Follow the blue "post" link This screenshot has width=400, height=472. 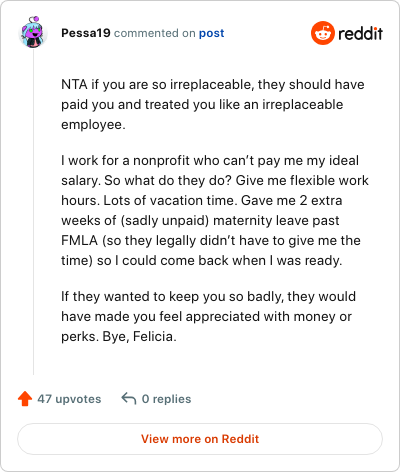[x=211, y=33]
